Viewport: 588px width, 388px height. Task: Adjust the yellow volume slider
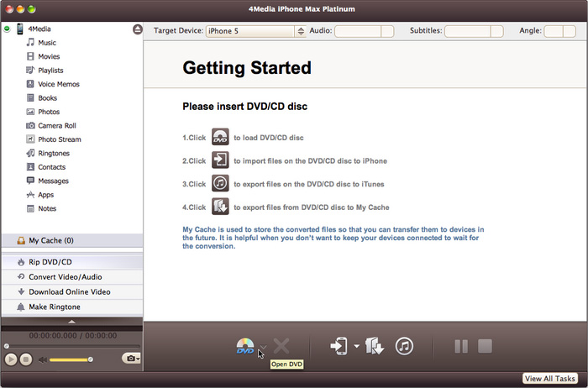[x=71, y=359]
